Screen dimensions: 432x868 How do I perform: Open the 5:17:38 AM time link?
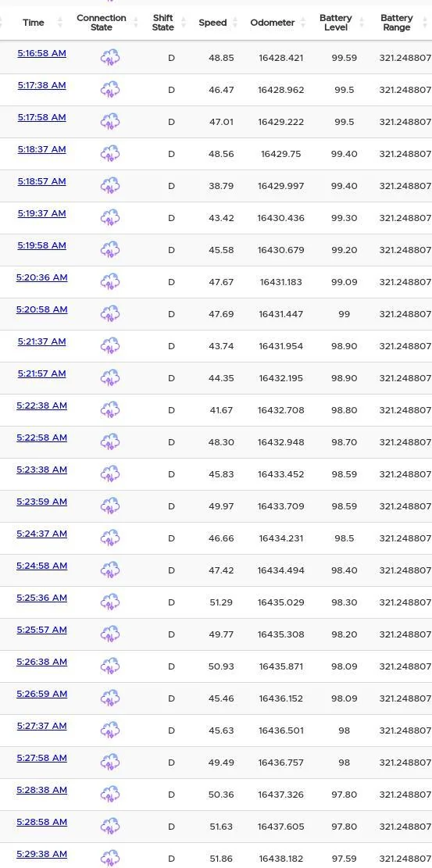[41, 85]
